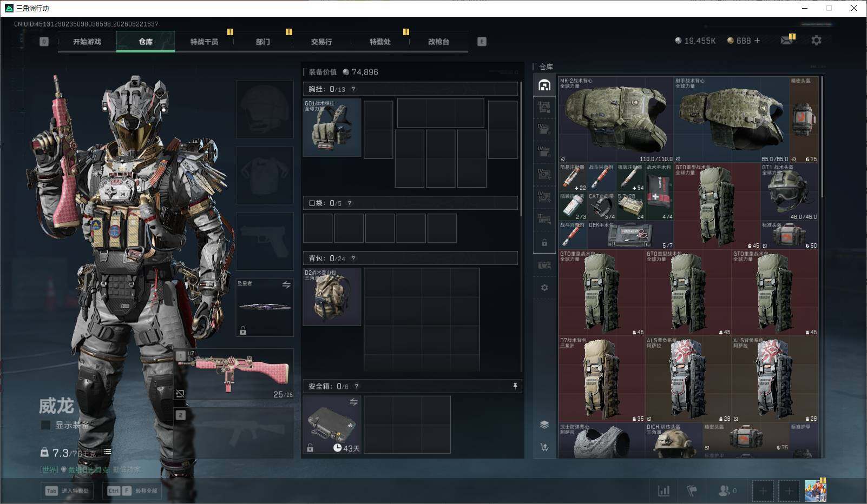Click the first add teammate plus slot
Image resolution: width=867 pixels, height=504 pixels.
pos(763,491)
